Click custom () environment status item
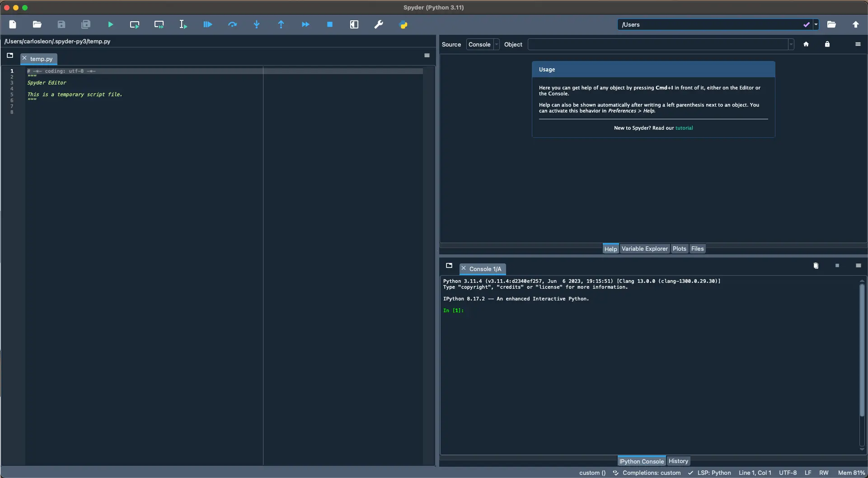This screenshot has height=478, width=868. coord(592,473)
